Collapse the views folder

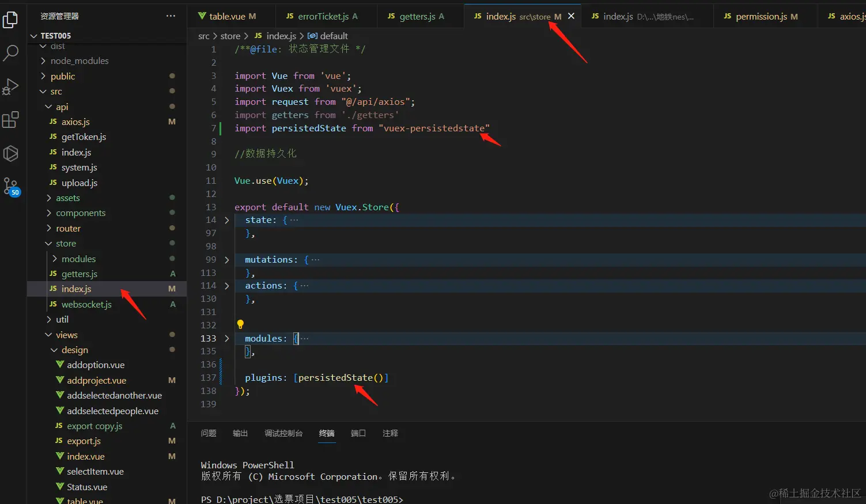click(x=48, y=335)
